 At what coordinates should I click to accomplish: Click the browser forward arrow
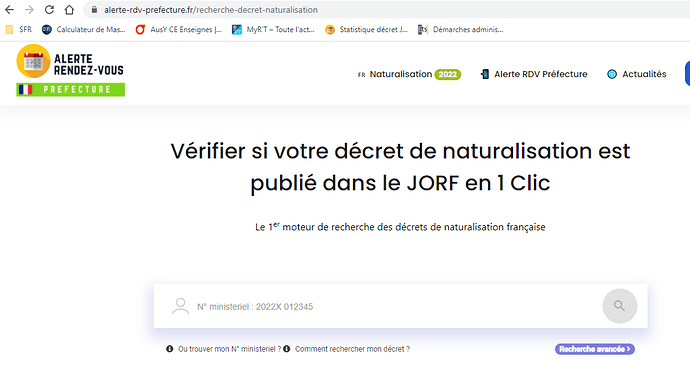pyautogui.click(x=29, y=10)
